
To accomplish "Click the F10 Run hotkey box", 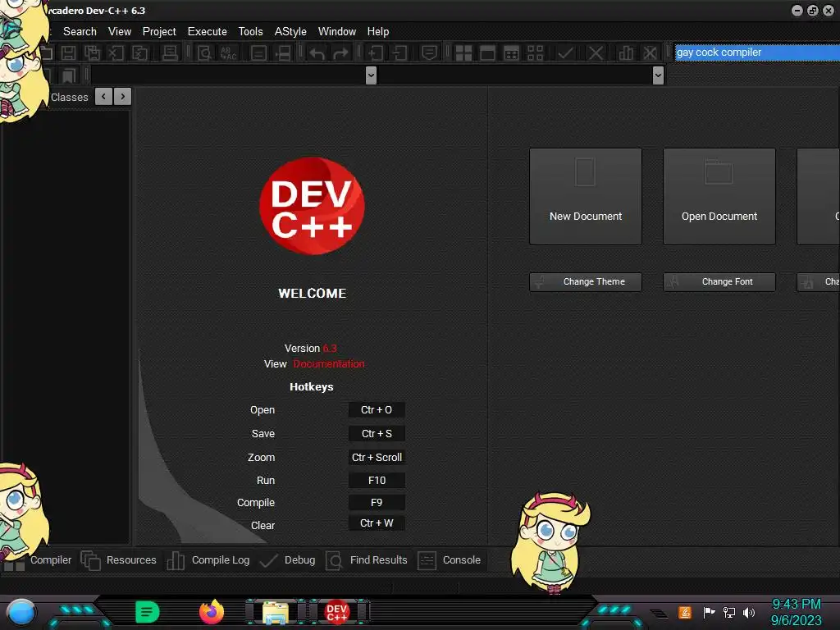I will (377, 481).
